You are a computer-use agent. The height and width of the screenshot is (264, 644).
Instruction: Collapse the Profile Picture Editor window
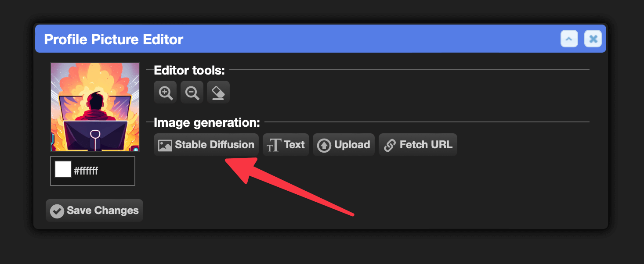coord(569,39)
